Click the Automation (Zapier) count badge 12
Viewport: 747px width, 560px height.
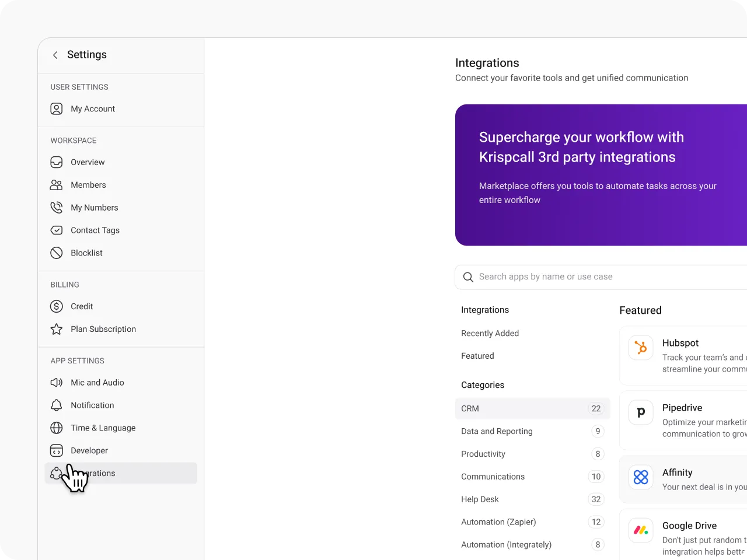[x=596, y=522]
